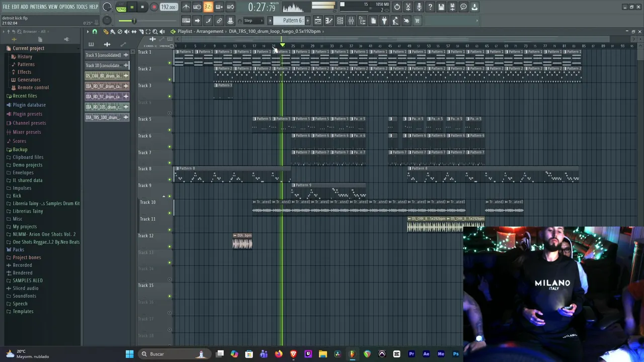Image resolution: width=644 pixels, height=362 pixels.
Task: Select 'Track 9 (consolidated)' clip in picker
Action: (107, 55)
